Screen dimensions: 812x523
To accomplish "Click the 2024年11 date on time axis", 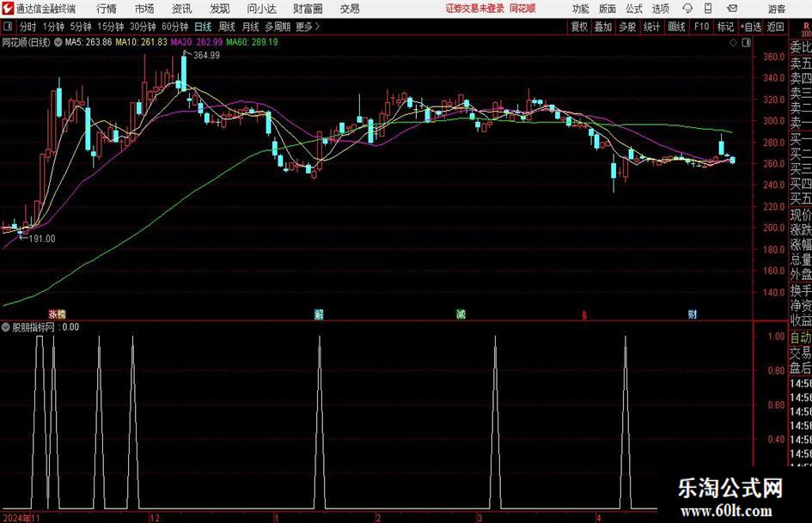I will (x=21, y=518).
